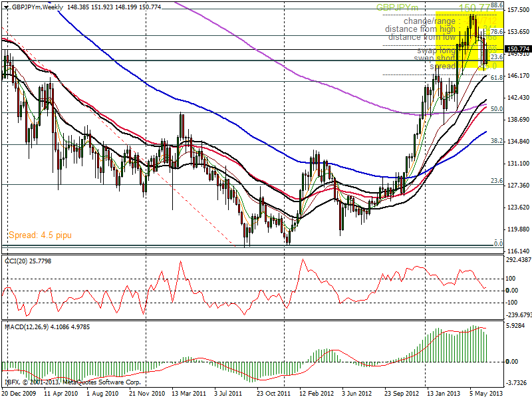Click the 116.140 price axis label

pyautogui.click(x=518, y=251)
